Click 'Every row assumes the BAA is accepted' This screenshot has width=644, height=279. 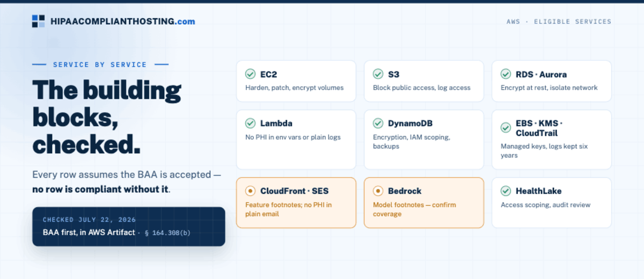point(122,175)
